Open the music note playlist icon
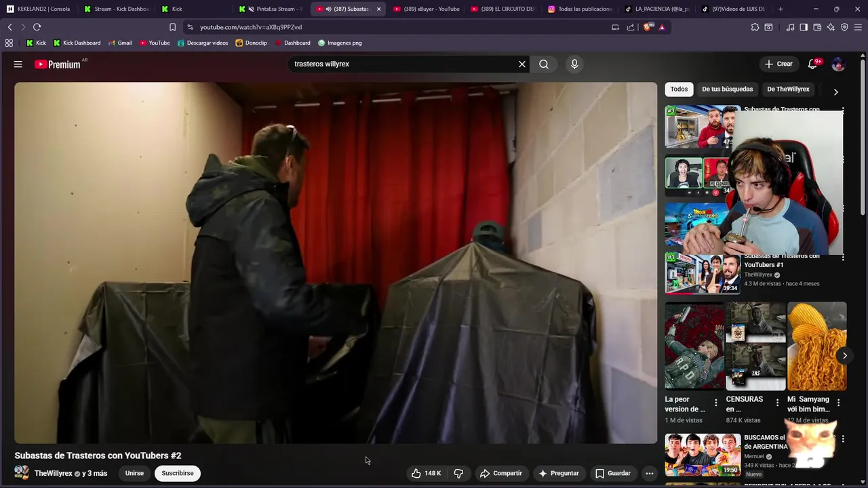868x488 pixels. (x=790, y=27)
